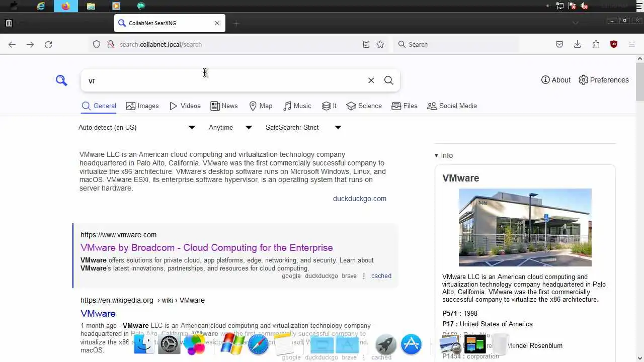The width and height of the screenshot is (644, 362).
Task: Open uBlock Origin shield icon
Action: (614, 44)
